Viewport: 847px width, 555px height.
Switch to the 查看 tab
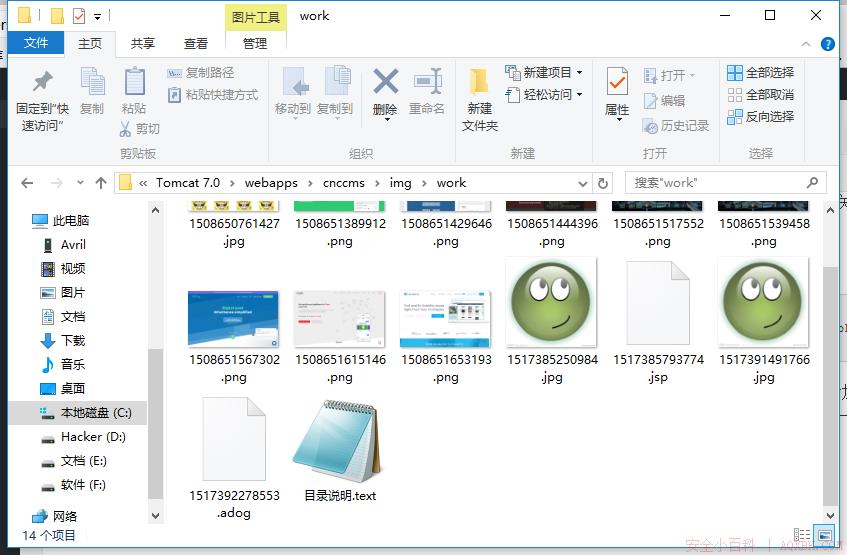pos(196,44)
